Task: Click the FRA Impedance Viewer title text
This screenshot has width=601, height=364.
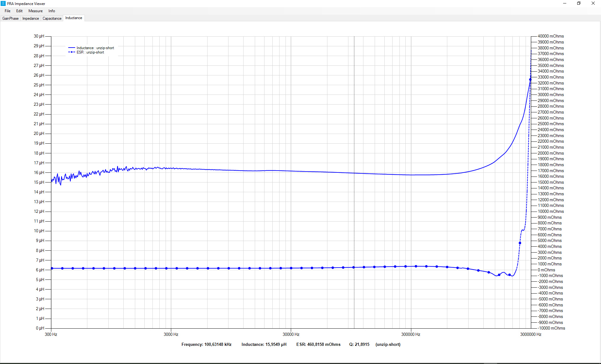Action: coord(26,4)
